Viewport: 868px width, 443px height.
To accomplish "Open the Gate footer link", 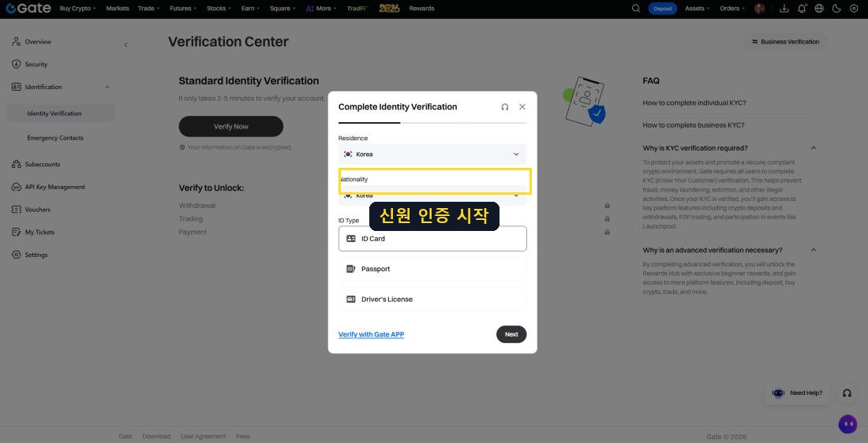I will [x=125, y=437].
